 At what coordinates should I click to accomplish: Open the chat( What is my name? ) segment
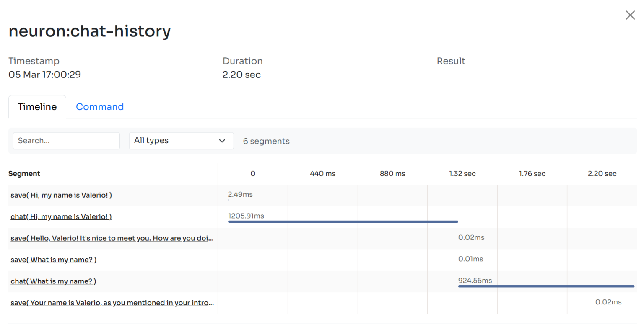(54, 281)
